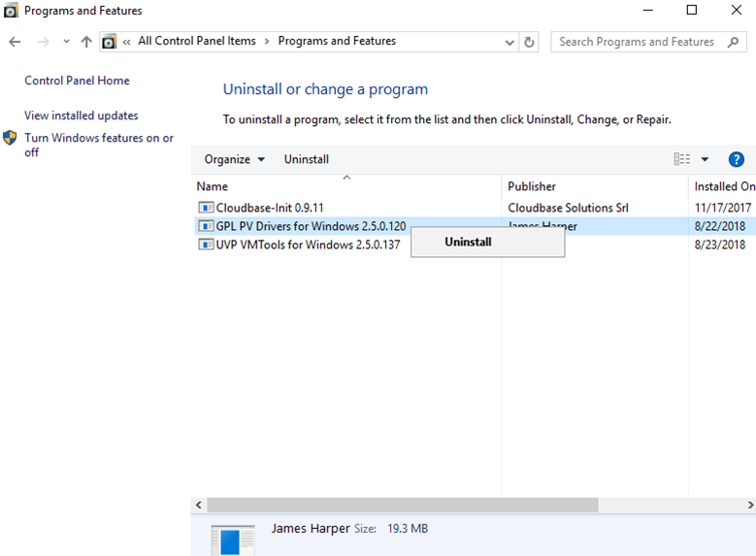Image resolution: width=756 pixels, height=556 pixels.
Task: Click the Forward navigation arrow
Action: (x=44, y=42)
